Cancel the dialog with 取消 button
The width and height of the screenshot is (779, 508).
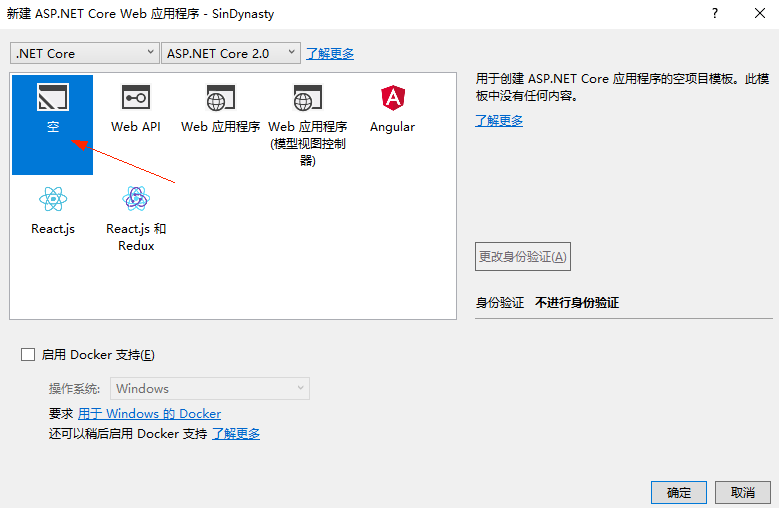coord(743,492)
